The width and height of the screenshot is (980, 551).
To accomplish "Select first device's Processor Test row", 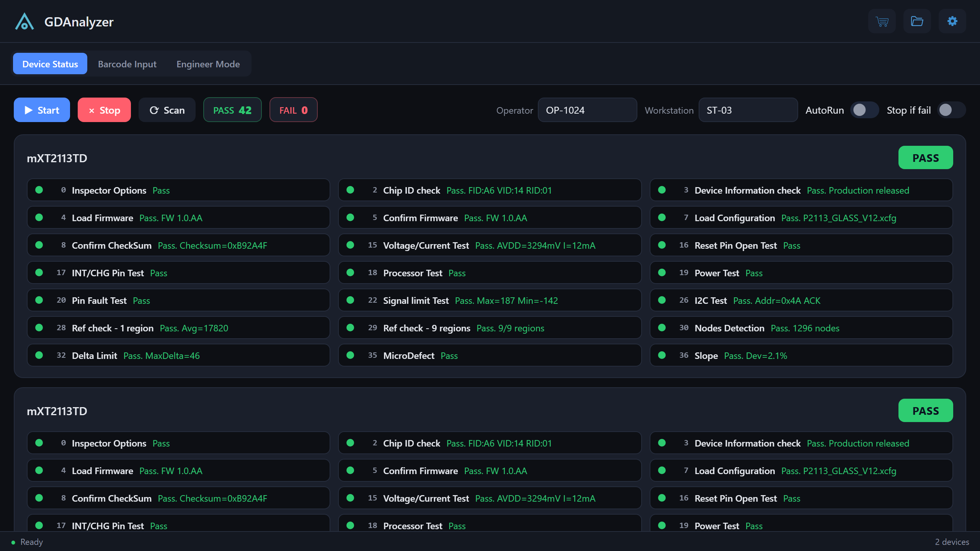I will [490, 273].
